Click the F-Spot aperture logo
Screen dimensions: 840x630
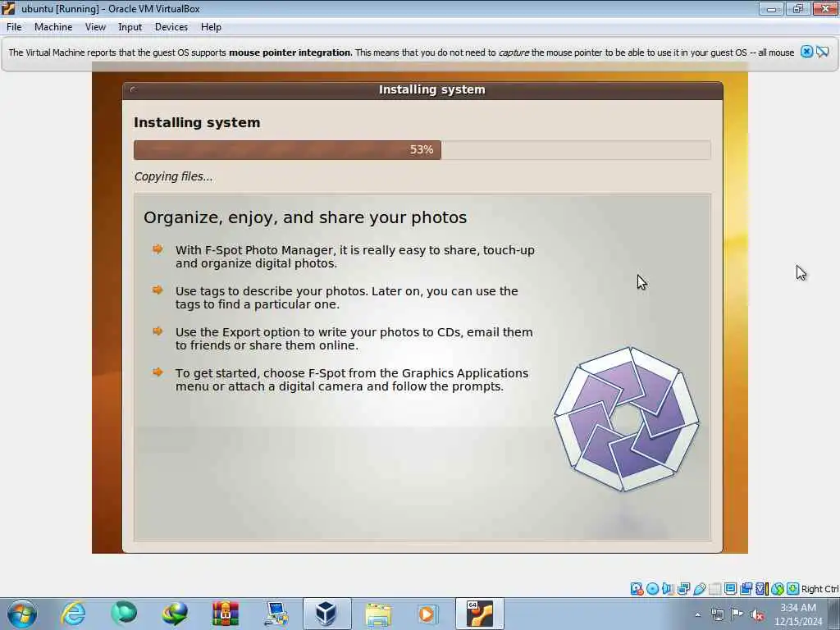[x=626, y=419]
